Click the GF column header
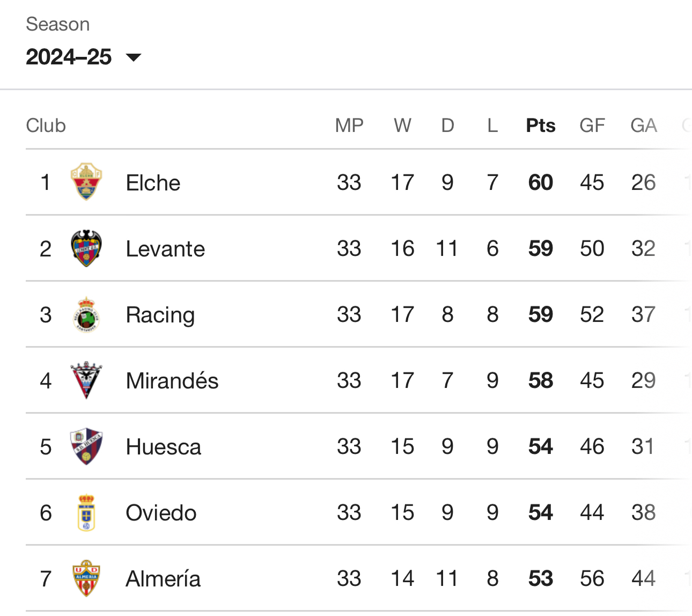The image size is (692, 616). pyautogui.click(x=592, y=126)
